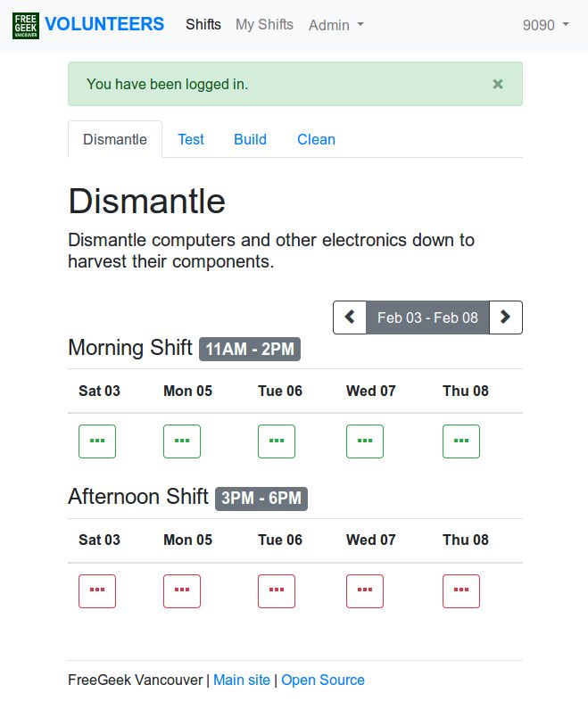The image size is (588, 701).
Task: Follow the Main site link
Action: point(242,680)
